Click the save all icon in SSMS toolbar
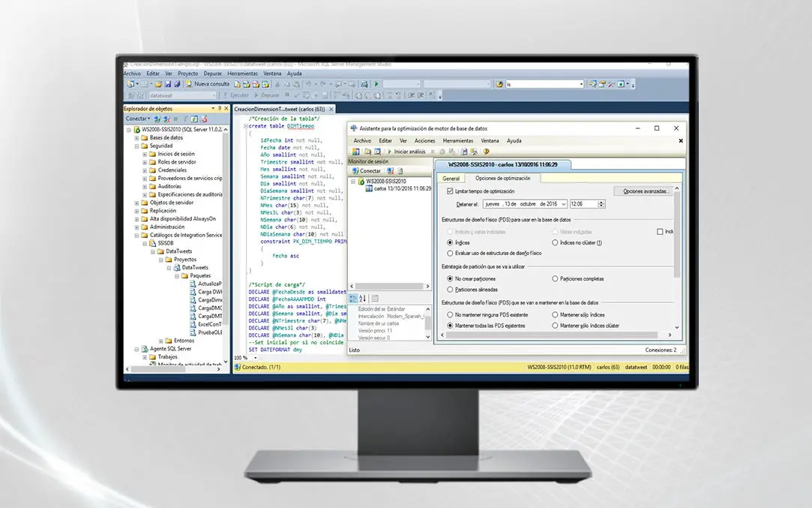 (x=177, y=84)
